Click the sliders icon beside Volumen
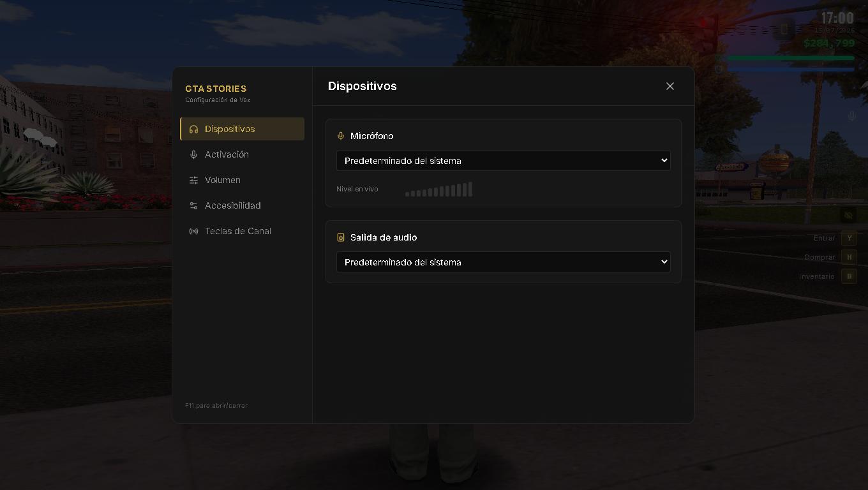The width and height of the screenshot is (868, 490). pyautogui.click(x=193, y=180)
